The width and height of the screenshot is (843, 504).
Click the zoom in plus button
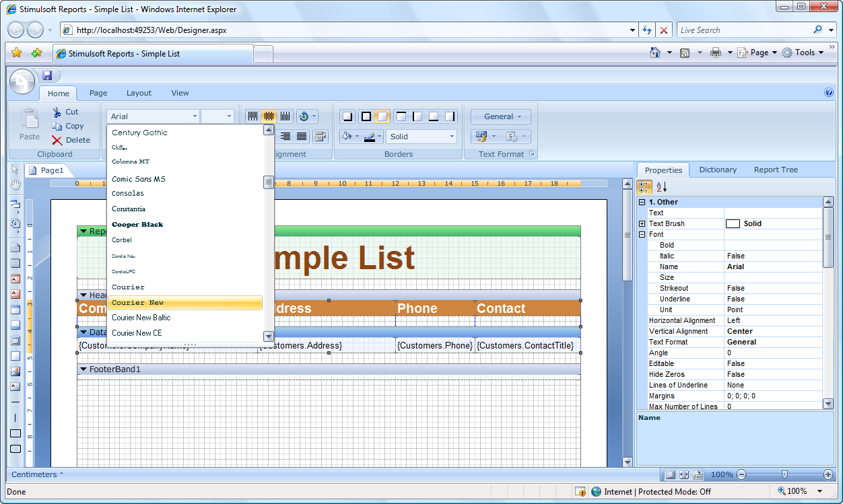[828, 474]
